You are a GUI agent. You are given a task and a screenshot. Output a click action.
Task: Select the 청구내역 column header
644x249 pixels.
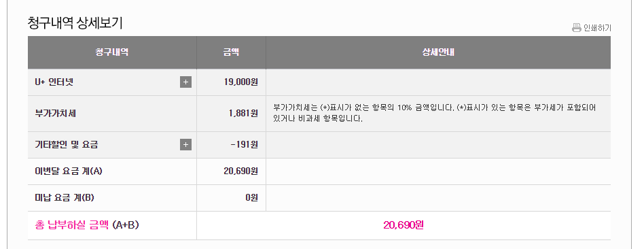(x=111, y=52)
